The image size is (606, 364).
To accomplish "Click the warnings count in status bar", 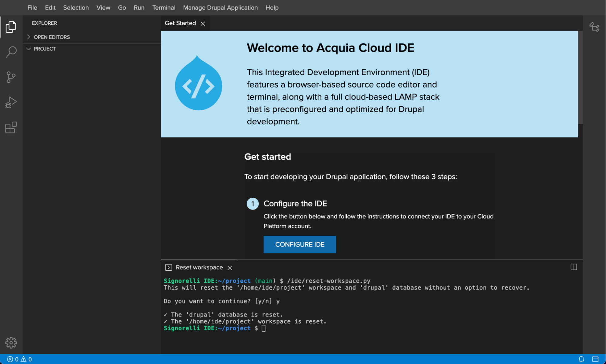I will [x=26, y=359].
